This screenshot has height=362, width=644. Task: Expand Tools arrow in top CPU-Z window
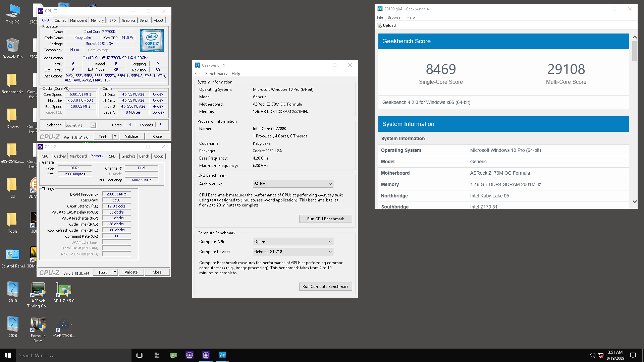115,136
